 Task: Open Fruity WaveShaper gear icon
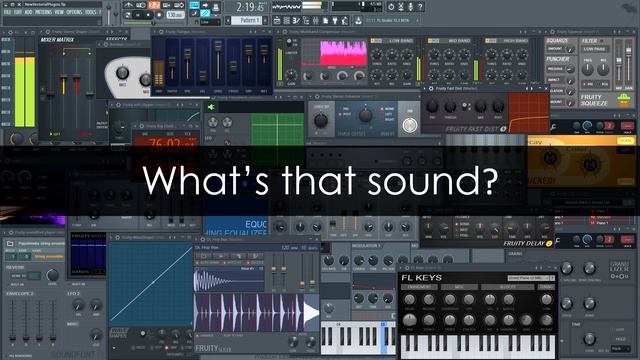pyautogui.click(x=118, y=237)
